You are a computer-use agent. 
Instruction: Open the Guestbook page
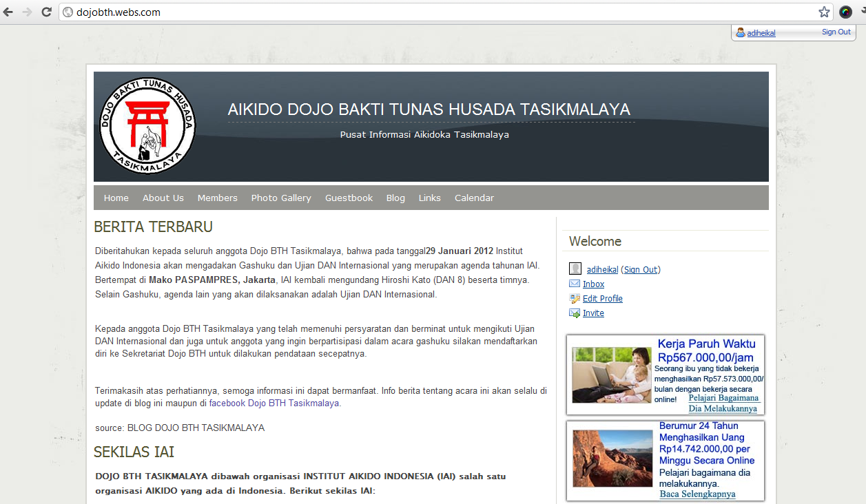tap(349, 198)
